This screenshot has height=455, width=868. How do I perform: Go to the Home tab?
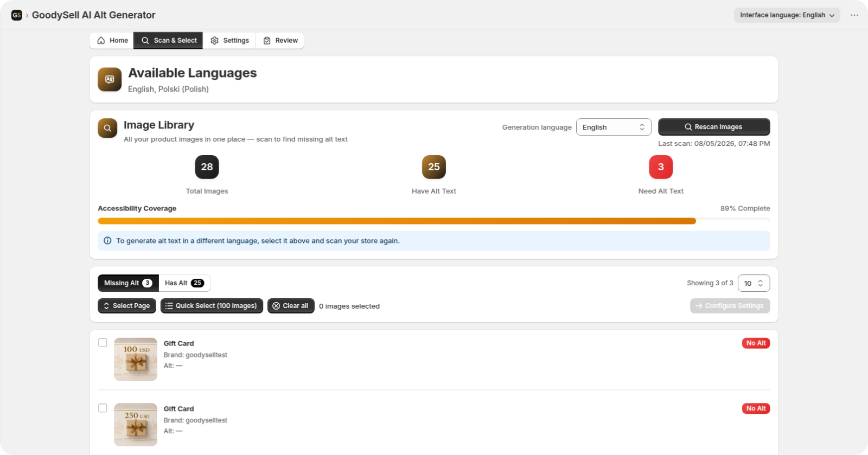click(x=112, y=41)
